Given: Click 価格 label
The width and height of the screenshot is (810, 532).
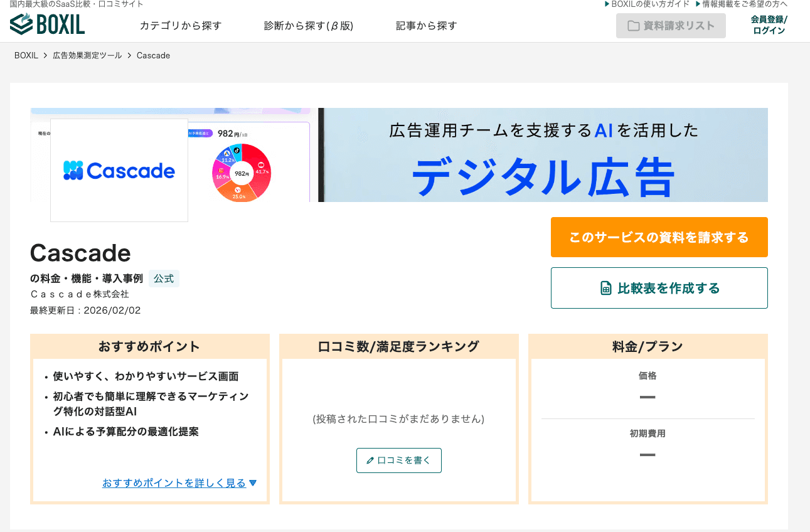Looking at the screenshot, I should click(647, 376).
